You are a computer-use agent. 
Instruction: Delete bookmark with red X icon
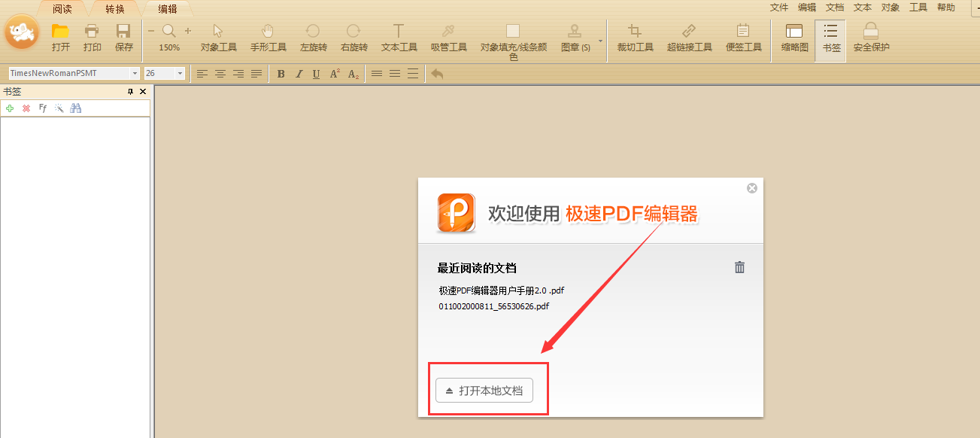coord(26,108)
